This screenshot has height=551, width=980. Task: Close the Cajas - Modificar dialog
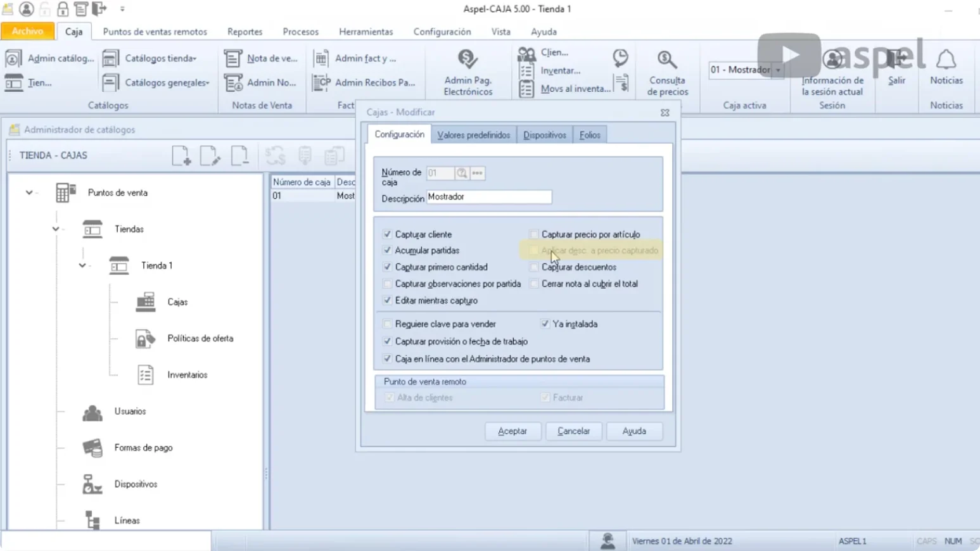(665, 113)
